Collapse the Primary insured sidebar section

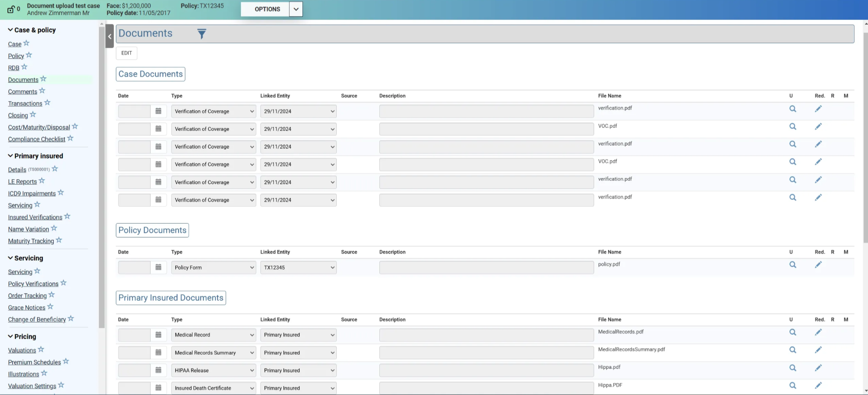(x=10, y=156)
